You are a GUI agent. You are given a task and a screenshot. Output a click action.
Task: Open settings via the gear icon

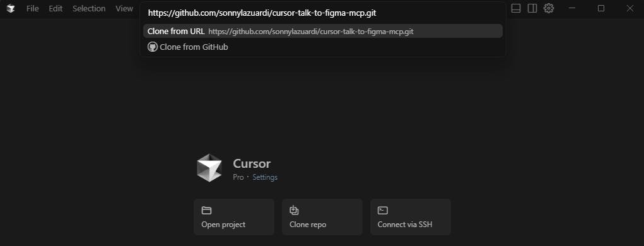pos(549,8)
